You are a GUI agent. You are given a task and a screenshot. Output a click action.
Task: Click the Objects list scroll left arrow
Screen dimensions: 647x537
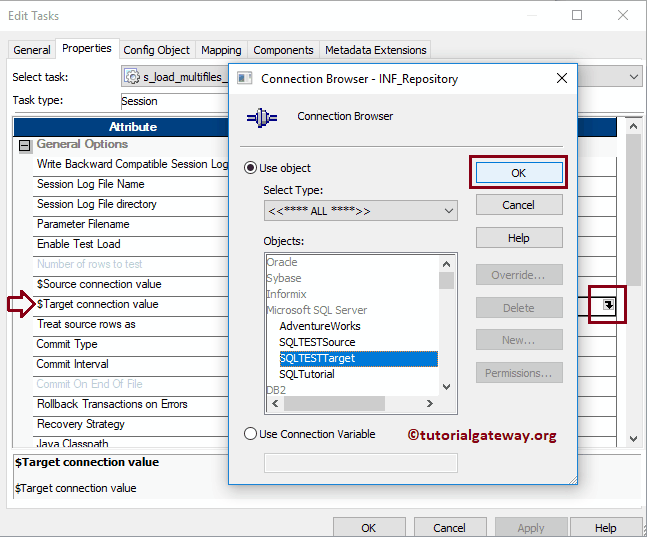(x=275, y=403)
